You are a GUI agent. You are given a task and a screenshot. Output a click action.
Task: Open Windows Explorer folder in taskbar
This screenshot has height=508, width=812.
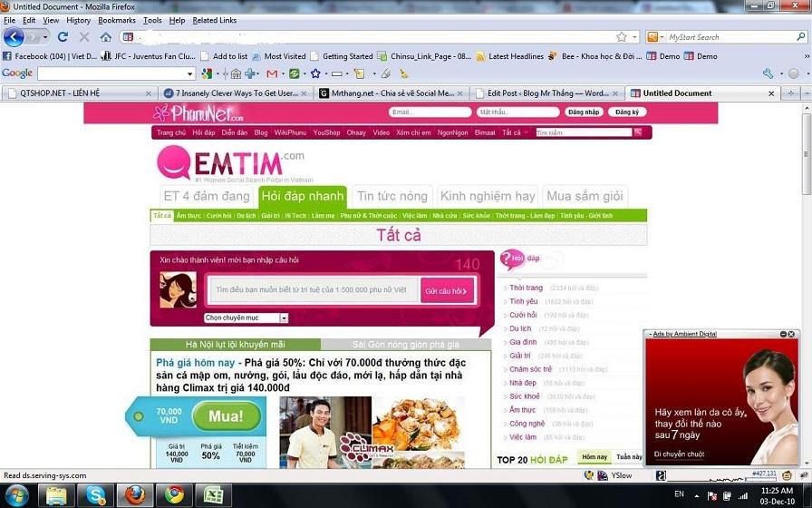point(56,495)
